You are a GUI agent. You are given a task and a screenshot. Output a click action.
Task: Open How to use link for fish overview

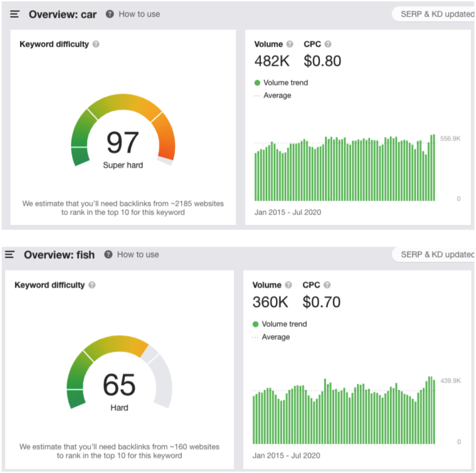(138, 255)
